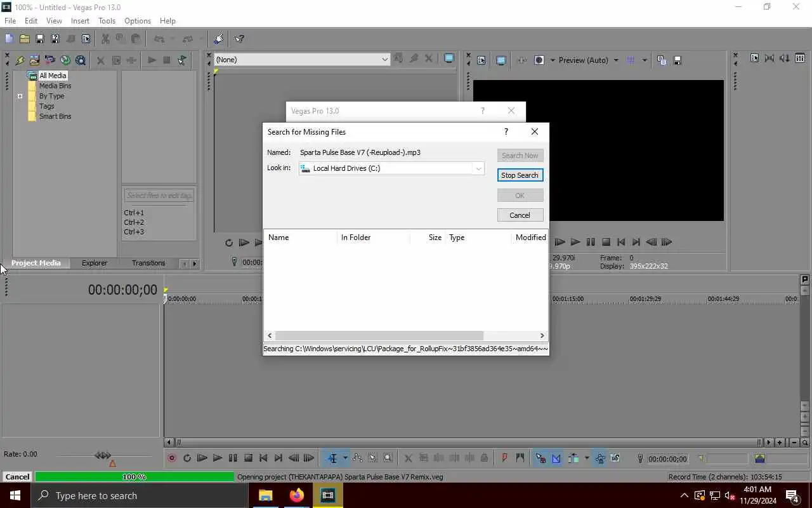
Task: Click the Copy Snapshot to Clipboard icon
Action: click(662, 60)
